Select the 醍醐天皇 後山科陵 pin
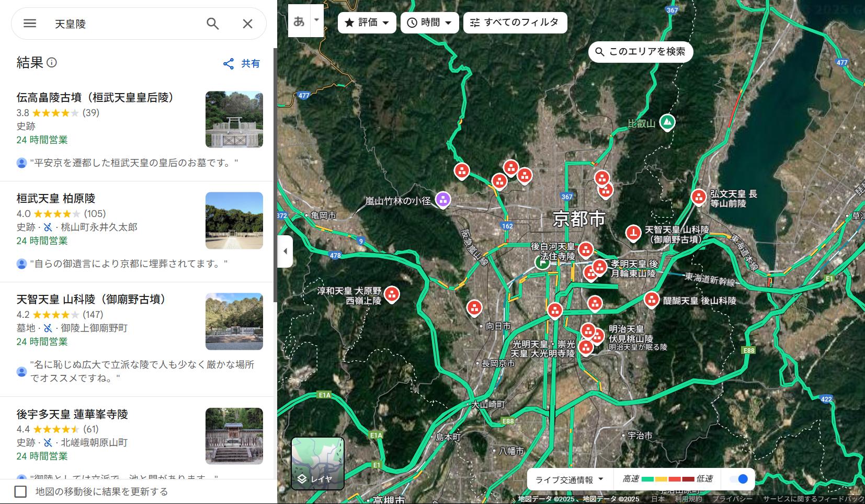 [x=652, y=300]
